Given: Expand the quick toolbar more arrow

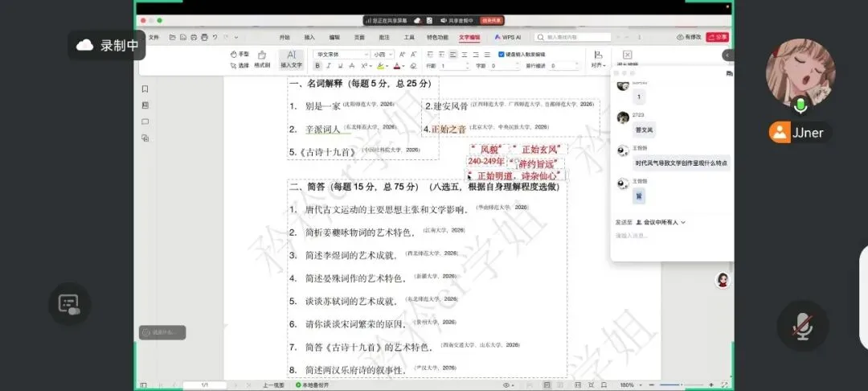Looking at the screenshot, I should pyautogui.click(x=236, y=37).
